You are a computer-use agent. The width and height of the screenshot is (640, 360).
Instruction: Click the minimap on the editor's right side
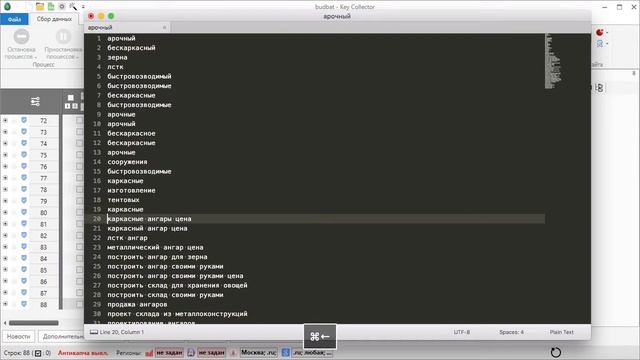[553, 61]
